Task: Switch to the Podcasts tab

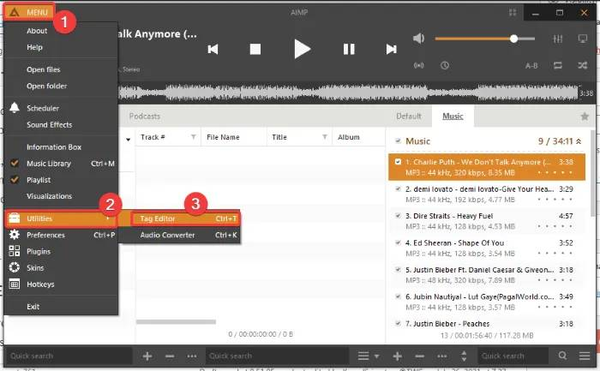Action: [144, 116]
